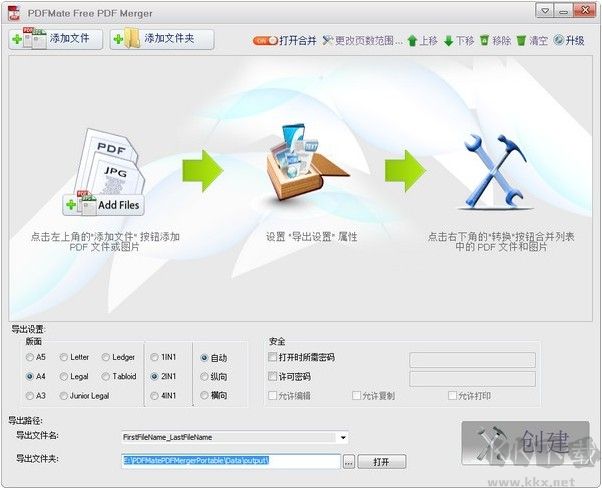Click the open password input field
The width and height of the screenshot is (602, 489).
point(472,360)
